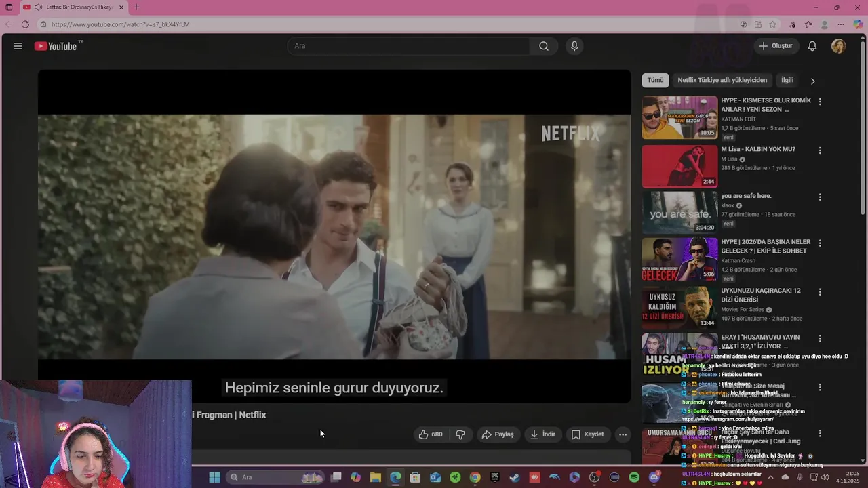Open options for HYPE 2026'DA BAŞINA NELER video

820,243
